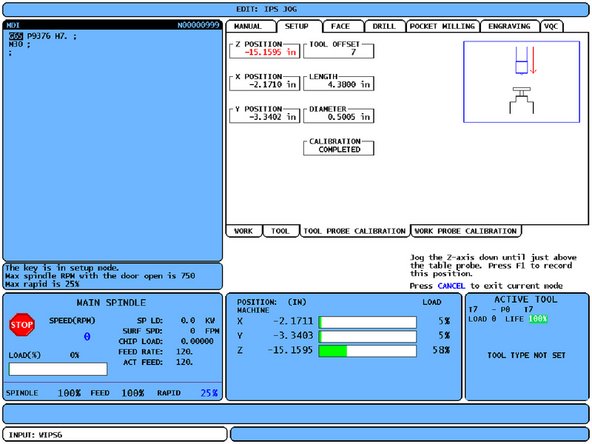592x444 pixels.
Task: Click the CHIP LOAD 0.00000 value
Action: tap(197, 341)
